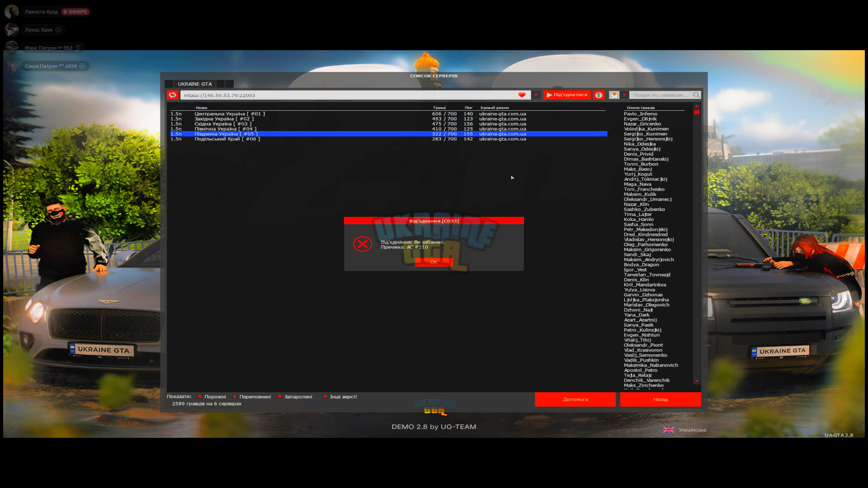Image resolution: width=868 pixels, height=488 pixels.
Task: Select player Igor_Vest in player list
Action: [x=635, y=270]
